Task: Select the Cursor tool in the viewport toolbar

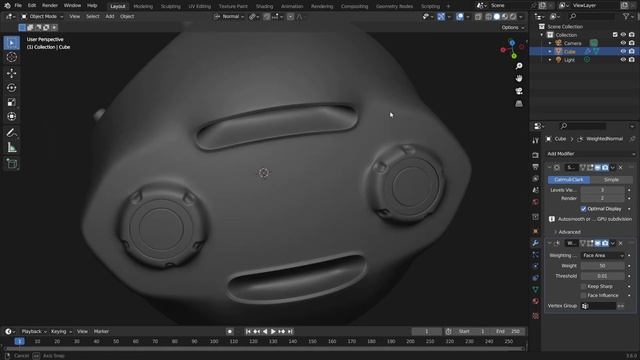Action: pos(11,57)
